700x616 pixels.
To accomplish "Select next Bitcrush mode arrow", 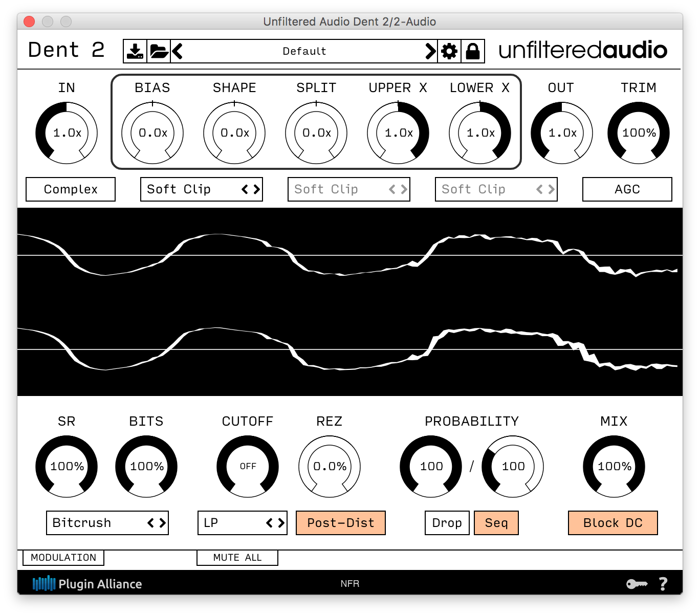I will tap(162, 523).
